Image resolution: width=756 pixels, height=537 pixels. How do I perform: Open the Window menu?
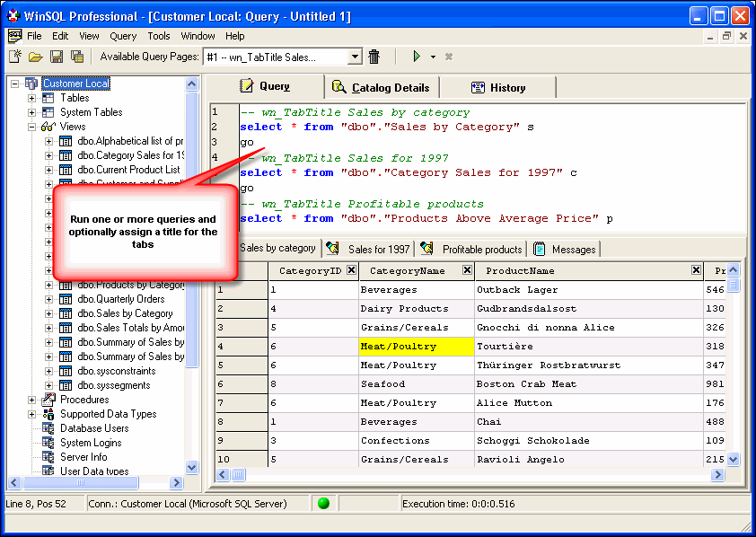[x=198, y=36]
